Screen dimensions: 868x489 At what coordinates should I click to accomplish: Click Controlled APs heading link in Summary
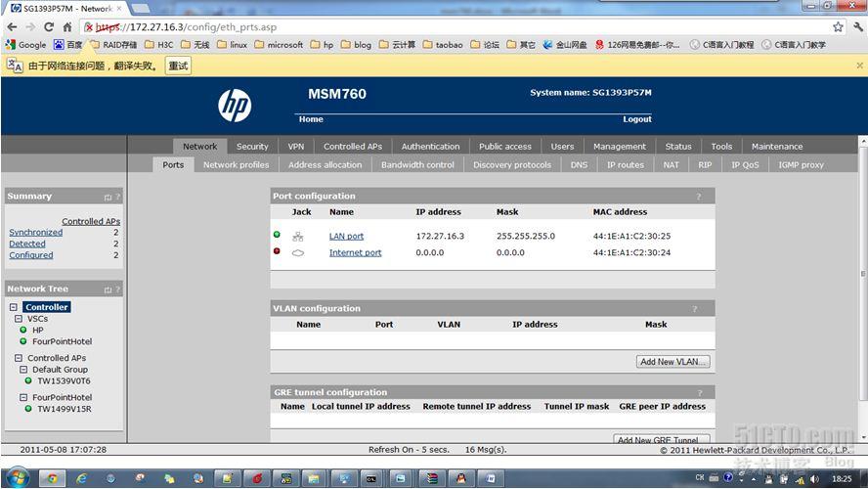pyautogui.click(x=91, y=221)
